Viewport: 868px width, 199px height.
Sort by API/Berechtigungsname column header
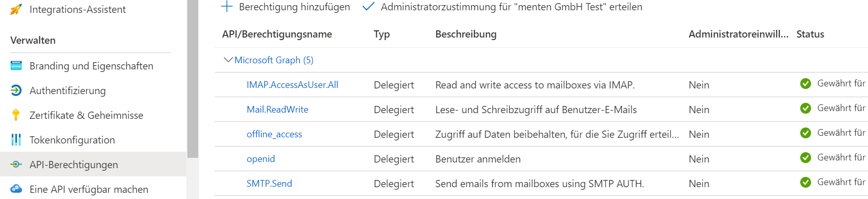click(277, 34)
